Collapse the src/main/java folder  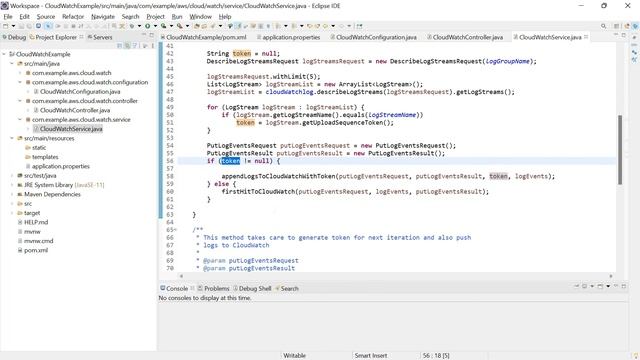click(12, 63)
